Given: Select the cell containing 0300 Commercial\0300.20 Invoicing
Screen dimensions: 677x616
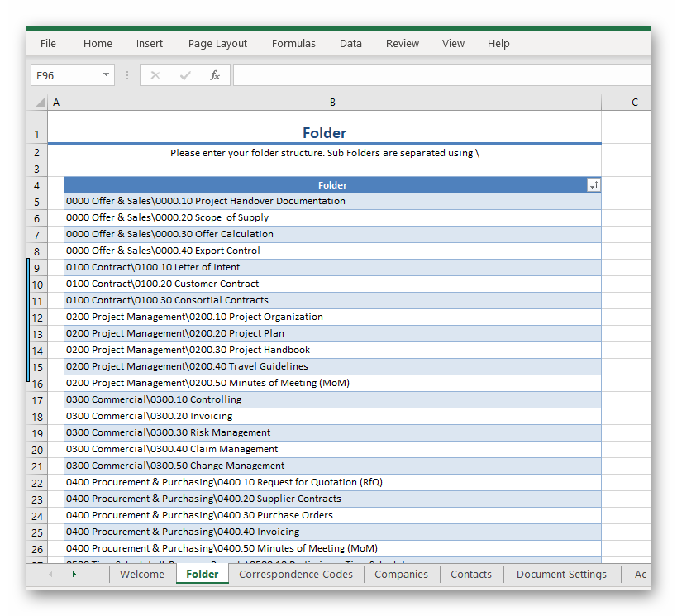Looking at the screenshot, I should [x=332, y=416].
